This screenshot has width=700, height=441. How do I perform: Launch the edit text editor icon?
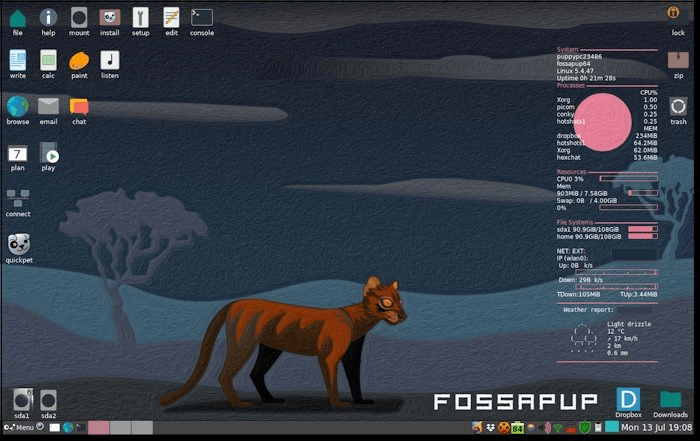[x=171, y=18]
